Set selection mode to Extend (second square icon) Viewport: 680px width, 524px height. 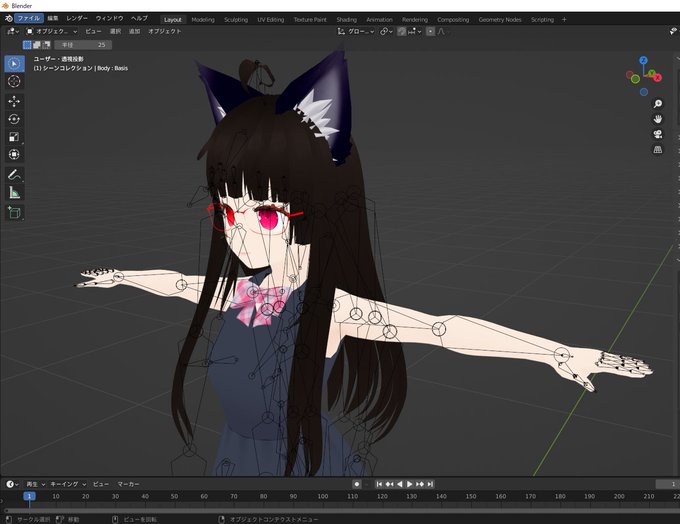pyautogui.click(x=37, y=45)
